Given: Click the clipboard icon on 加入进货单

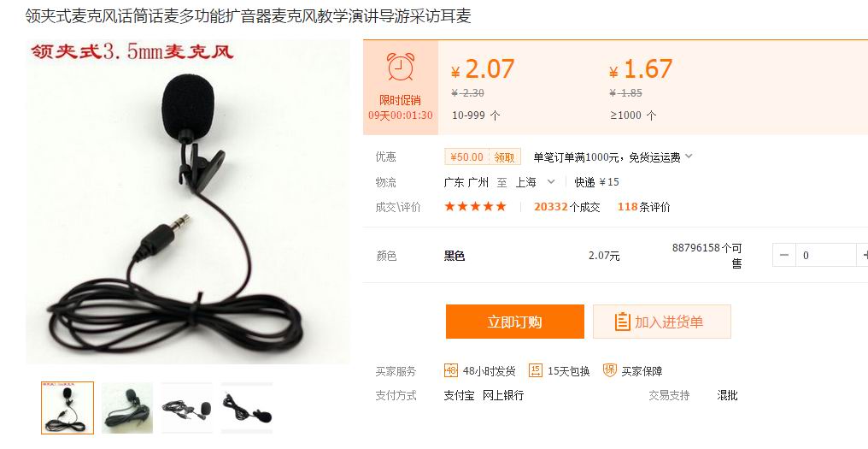Looking at the screenshot, I should coord(622,322).
